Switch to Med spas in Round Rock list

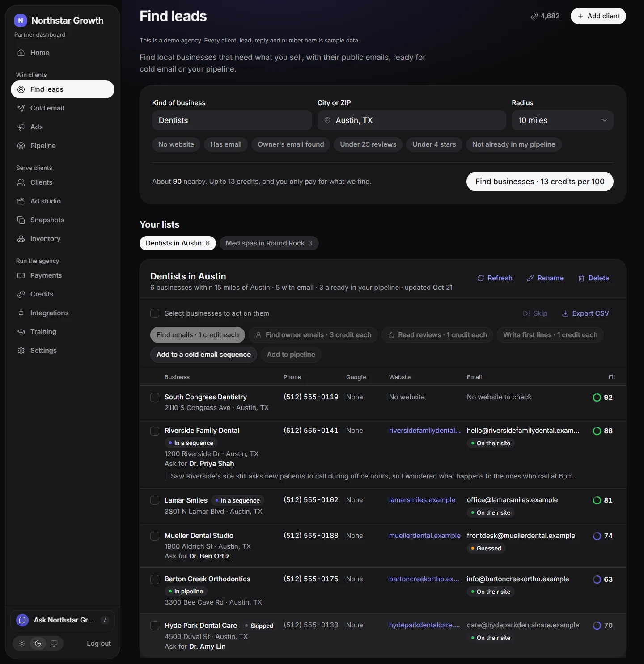click(269, 243)
